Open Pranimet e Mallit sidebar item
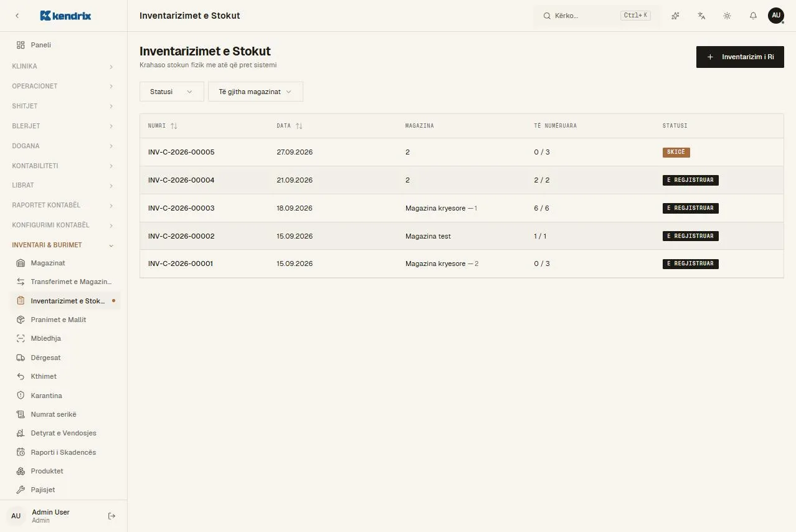Image resolution: width=796 pixels, height=532 pixels. pyautogui.click(x=64, y=320)
